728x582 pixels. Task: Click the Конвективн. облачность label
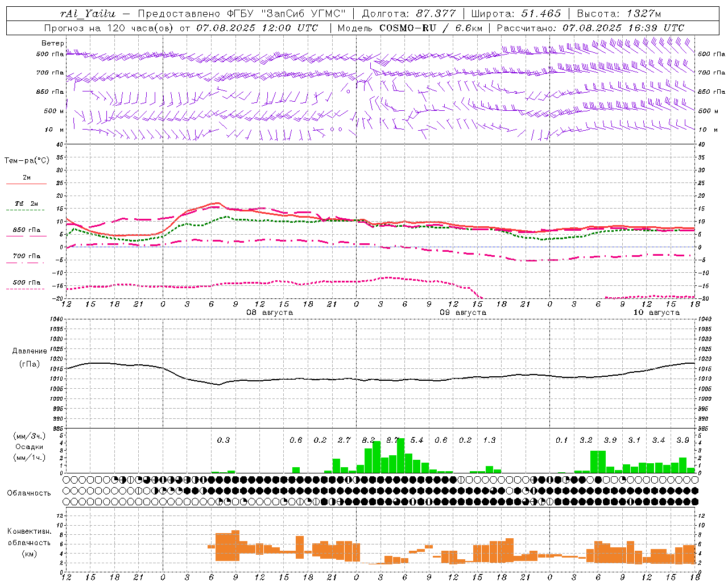pyautogui.click(x=30, y=537)
